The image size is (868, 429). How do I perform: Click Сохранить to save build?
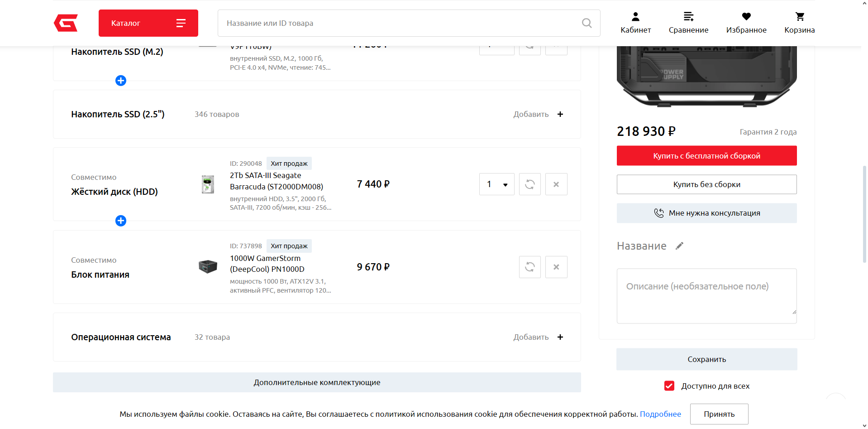click(706, 359)
